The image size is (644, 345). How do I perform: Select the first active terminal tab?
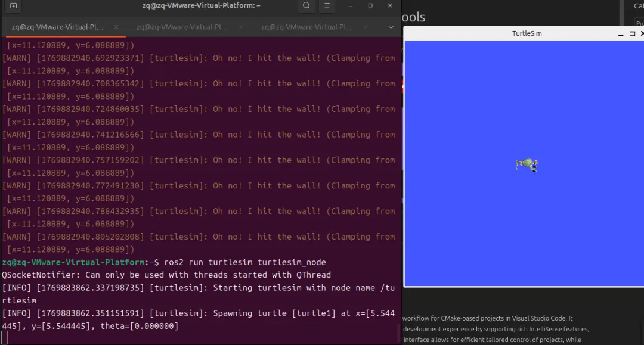[57, 27]
